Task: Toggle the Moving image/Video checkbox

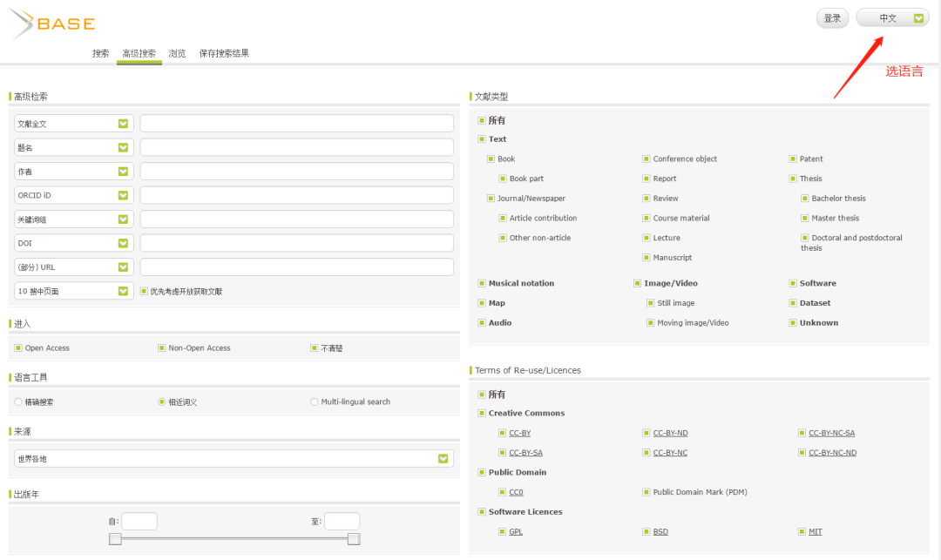Action: click(x=650, y=323)
